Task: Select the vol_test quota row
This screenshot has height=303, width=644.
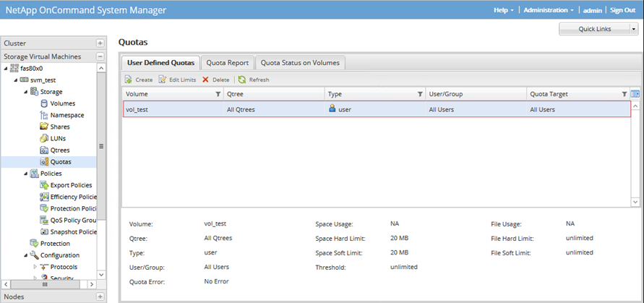Action: (376, 109)
